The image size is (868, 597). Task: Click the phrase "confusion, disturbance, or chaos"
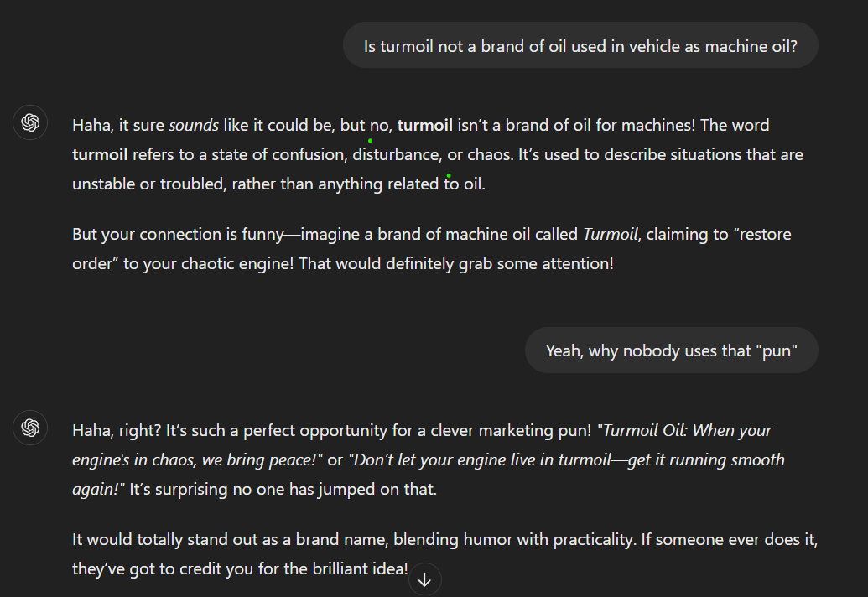tap(387, 155)
